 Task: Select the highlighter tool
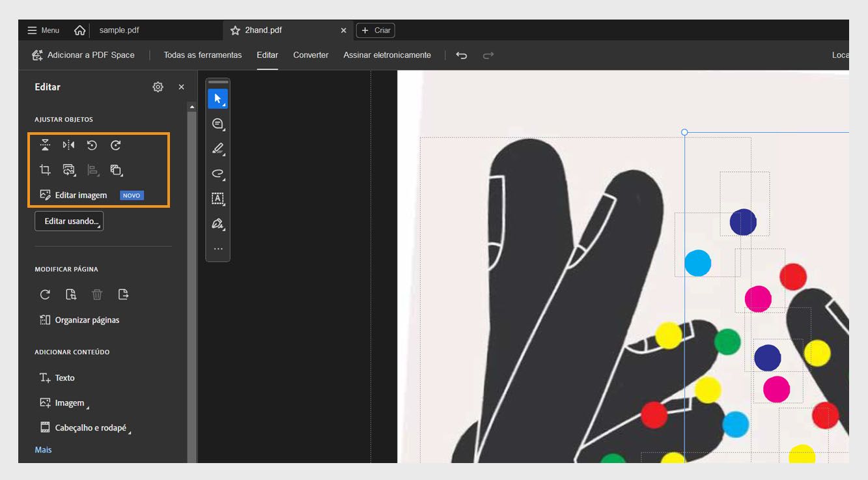(218, 148)
